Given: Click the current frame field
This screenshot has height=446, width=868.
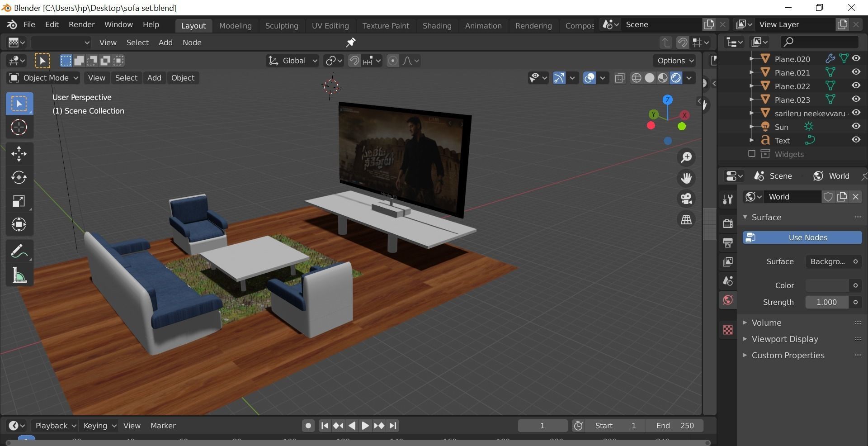Looking at the screenshot, I should point(542,426).
